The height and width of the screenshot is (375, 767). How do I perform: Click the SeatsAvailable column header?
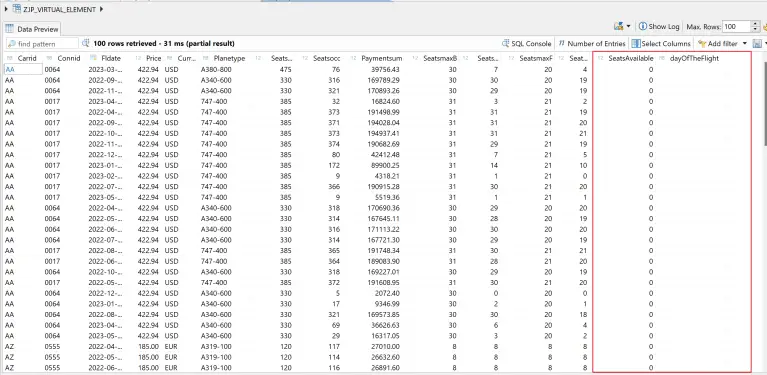pos(631,58)
